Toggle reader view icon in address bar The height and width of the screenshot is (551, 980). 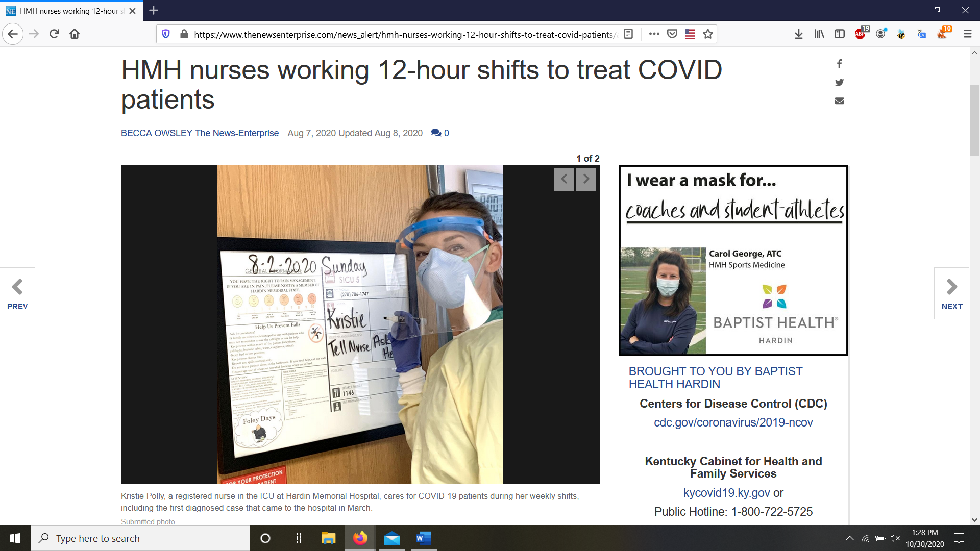pos(628,34)
